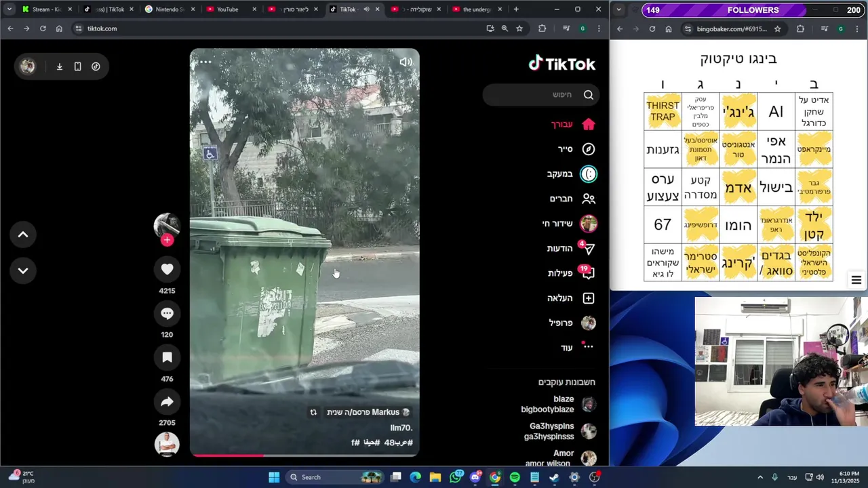
Task: Follow the creator via red plus badge
Action: point(167,240)
